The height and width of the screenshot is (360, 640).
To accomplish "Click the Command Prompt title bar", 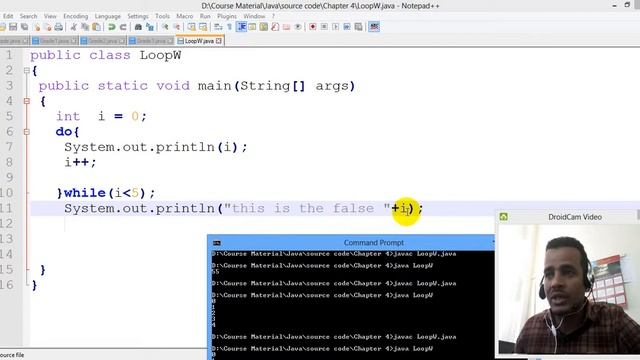I will coord(351,242).
